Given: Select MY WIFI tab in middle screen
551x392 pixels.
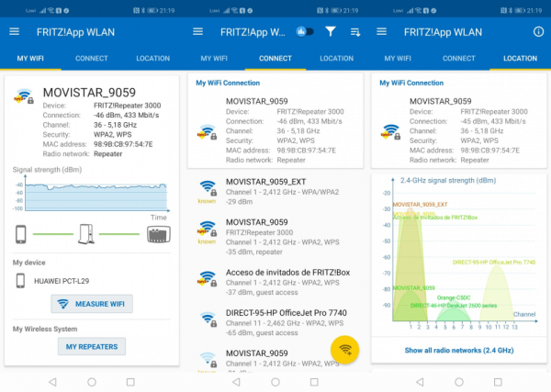Looking at the screenshot, I should tap(214, 59).
